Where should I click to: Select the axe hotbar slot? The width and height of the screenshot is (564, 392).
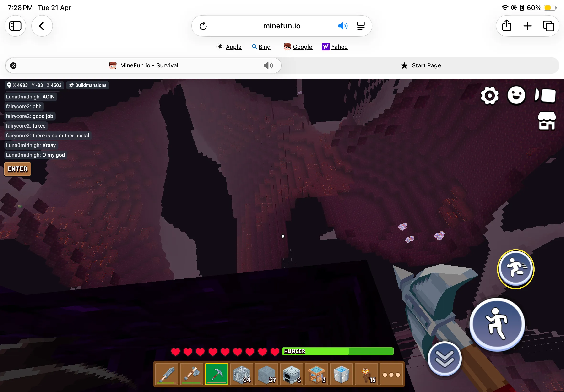click(192, 374)
